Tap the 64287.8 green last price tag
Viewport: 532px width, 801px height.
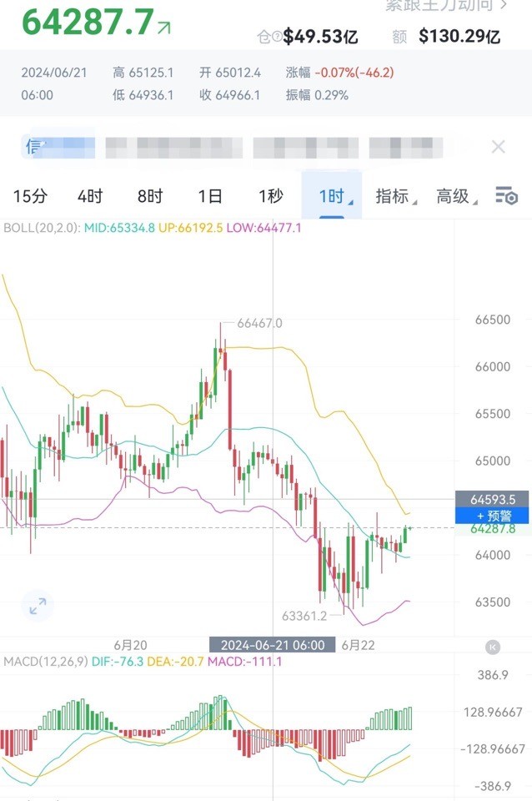point(493,529)
